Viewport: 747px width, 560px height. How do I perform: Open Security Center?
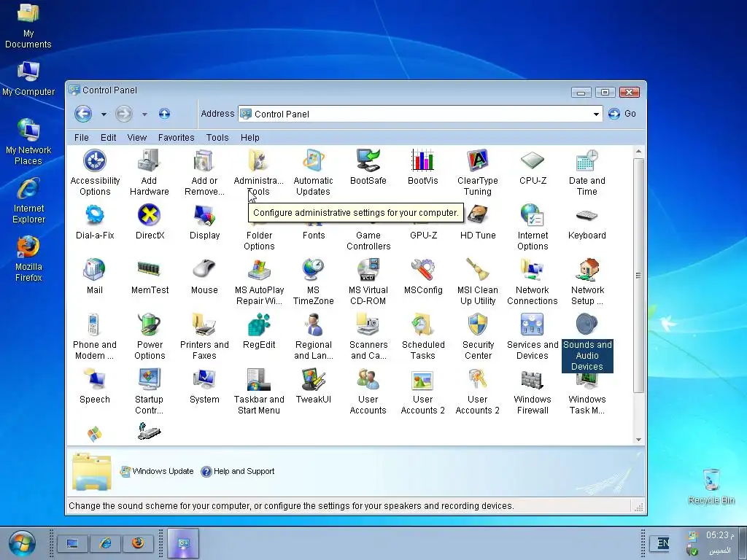coord(478,337)
